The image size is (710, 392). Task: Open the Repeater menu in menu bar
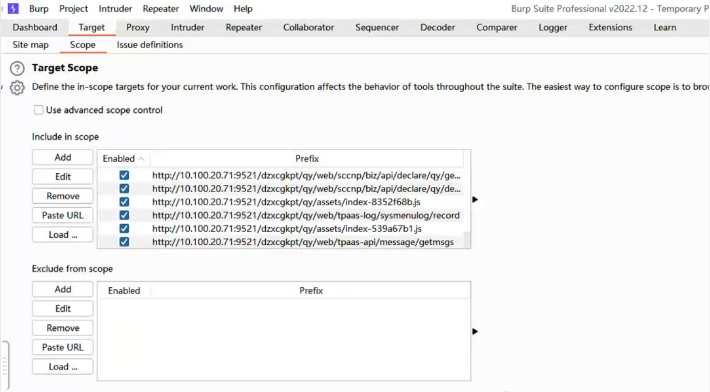(161, 9)
